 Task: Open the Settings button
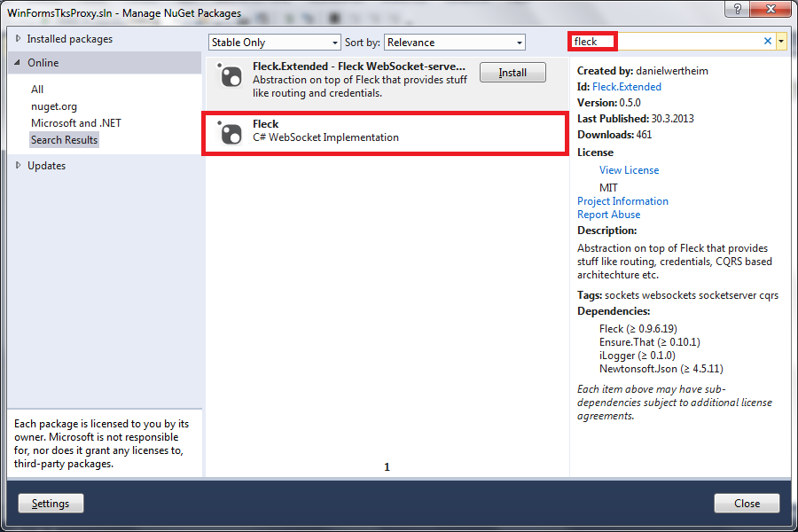coord(51,504)
